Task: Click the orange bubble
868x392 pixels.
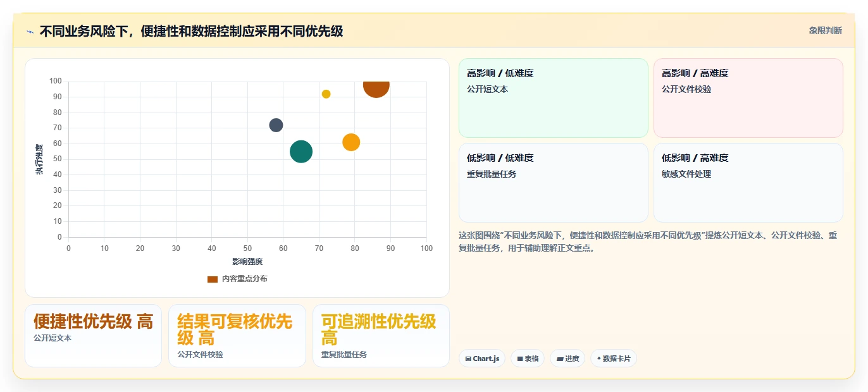Action: [351, 142]
